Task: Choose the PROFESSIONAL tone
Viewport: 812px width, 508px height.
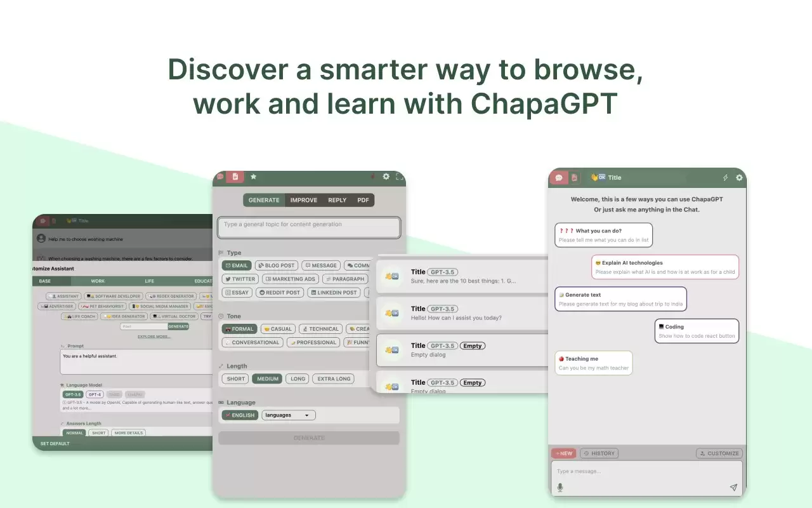Action: coord(313,342)
